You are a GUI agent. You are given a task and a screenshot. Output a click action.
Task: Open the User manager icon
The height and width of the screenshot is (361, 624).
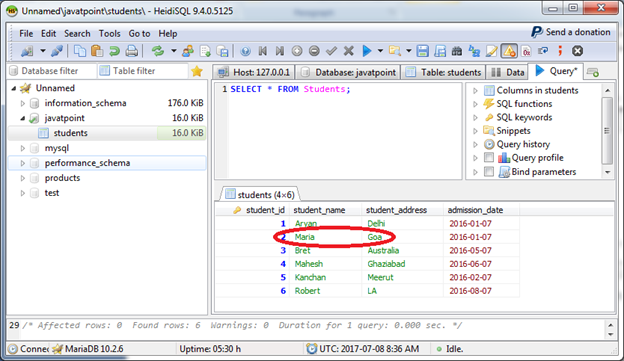[188, 51]
